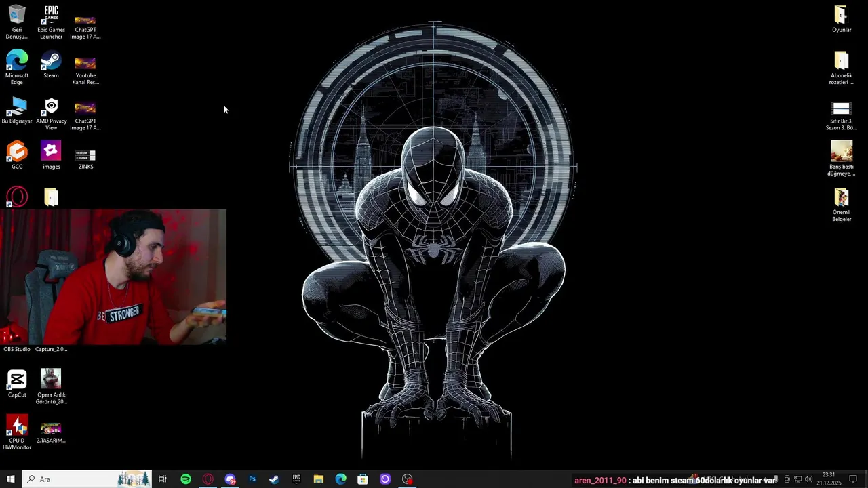The width and height of the screenshot is (868, 488).
Task: Launch Photoshop from the taskbar
Action: [x=252, y=479]
